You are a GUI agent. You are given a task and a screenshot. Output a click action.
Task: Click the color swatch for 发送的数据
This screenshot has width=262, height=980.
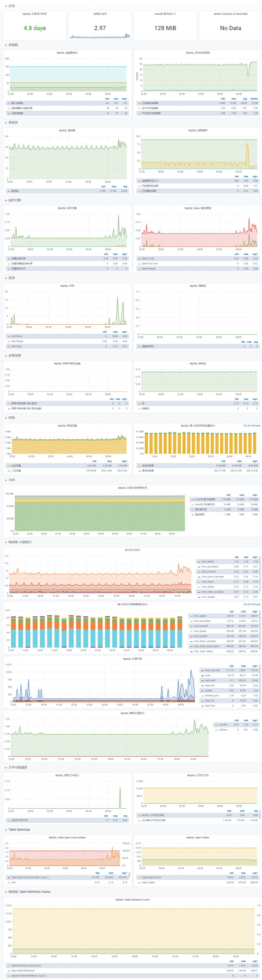(139, 466)
